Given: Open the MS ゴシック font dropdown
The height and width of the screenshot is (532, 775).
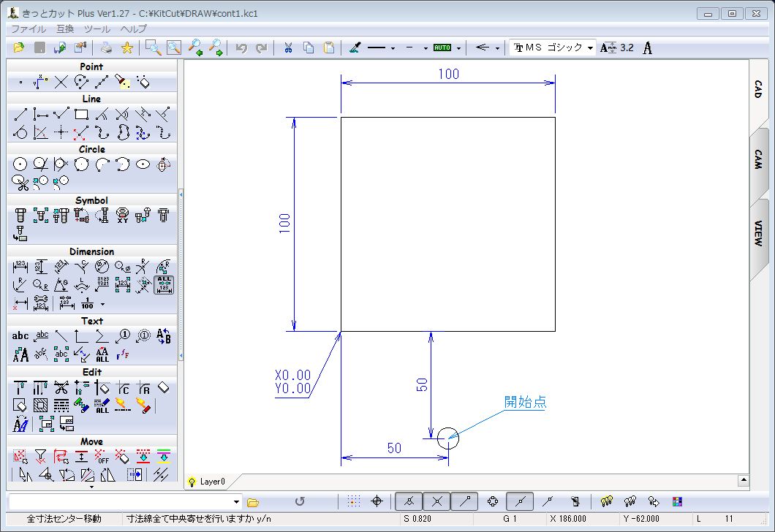Looking at the screenshot, I should point(590,48).
